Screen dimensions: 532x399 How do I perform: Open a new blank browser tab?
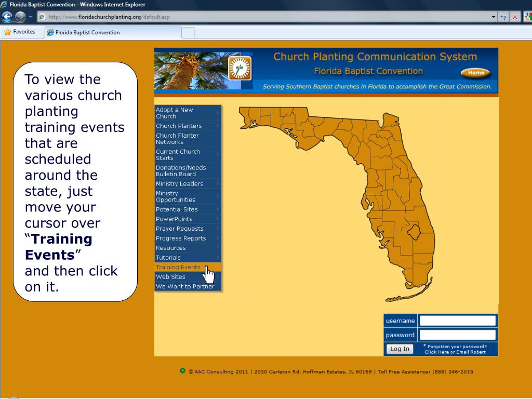[x=188, y=33]
